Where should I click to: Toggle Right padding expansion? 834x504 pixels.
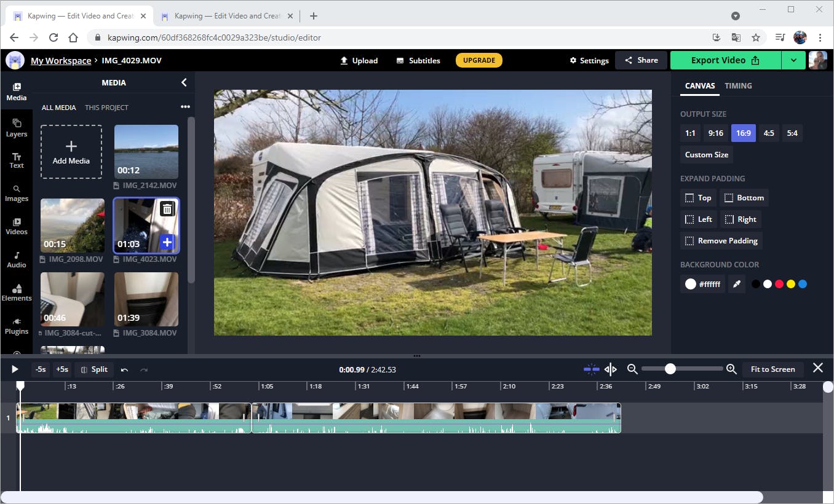pyautogui.click(x=741, y=219)
